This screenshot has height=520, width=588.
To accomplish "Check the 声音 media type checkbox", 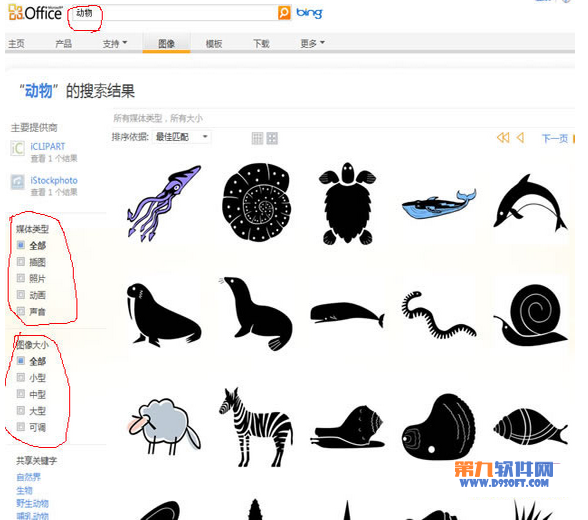I will [x=21, y=311].
